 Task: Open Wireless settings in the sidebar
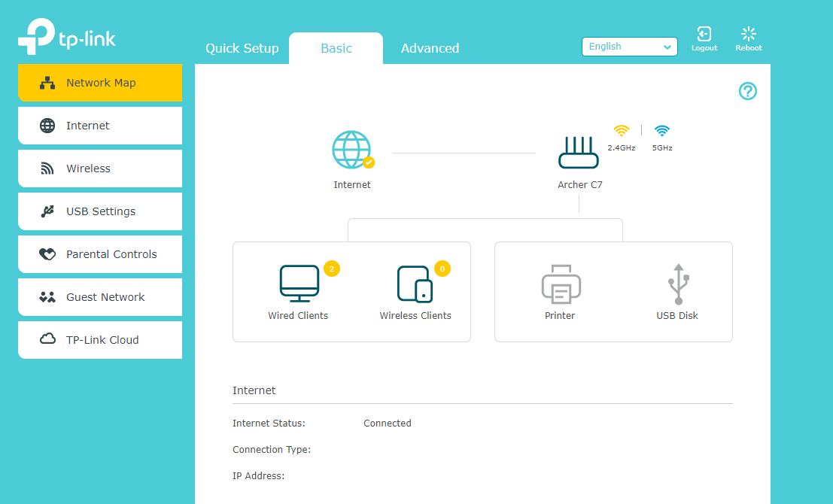click(100, 169)
